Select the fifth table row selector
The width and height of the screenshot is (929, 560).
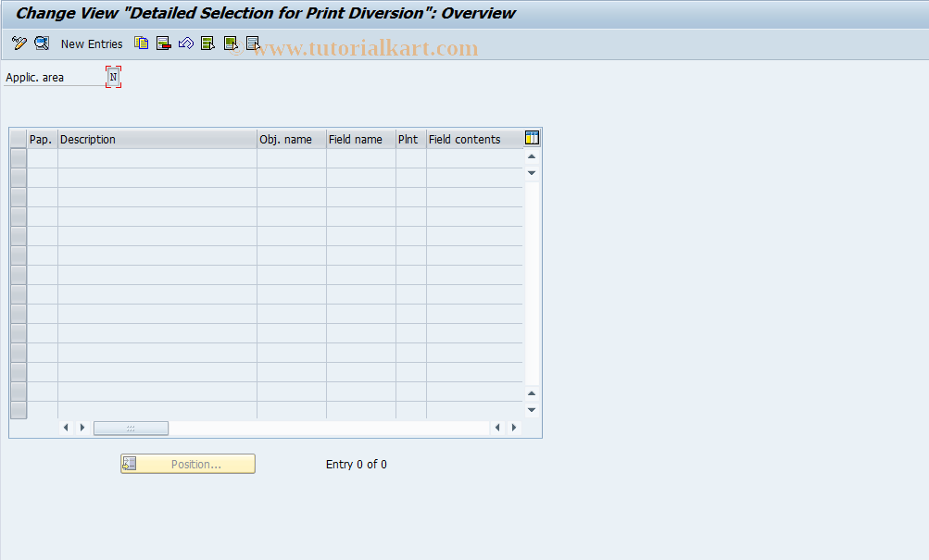(19, 236)
